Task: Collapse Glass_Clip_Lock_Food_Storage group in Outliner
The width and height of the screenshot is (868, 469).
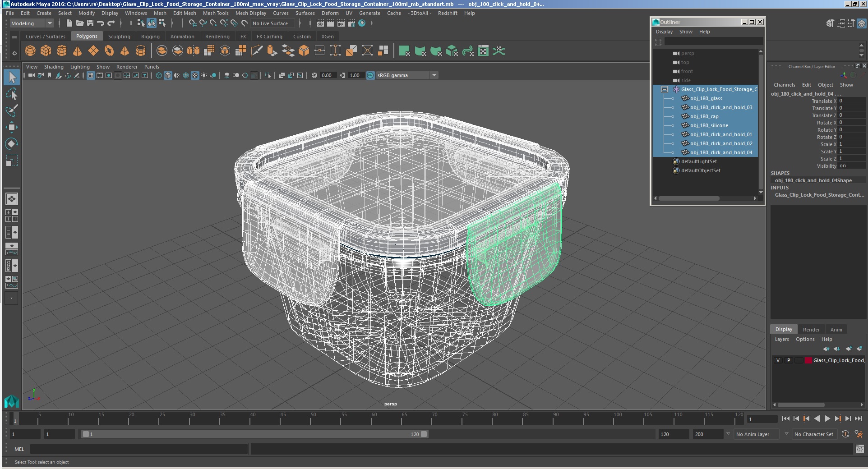Action: tap(665, 89)
